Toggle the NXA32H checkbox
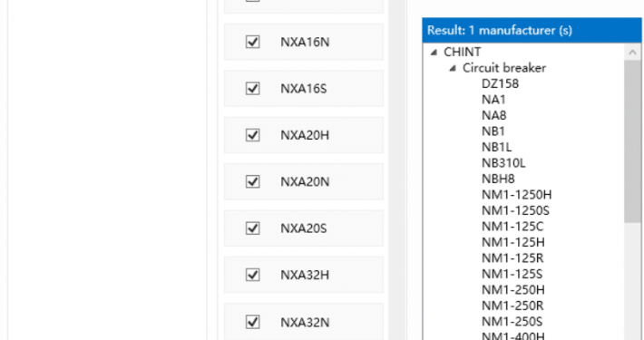Screen dimensions: 644x340 tap(252, 275)
